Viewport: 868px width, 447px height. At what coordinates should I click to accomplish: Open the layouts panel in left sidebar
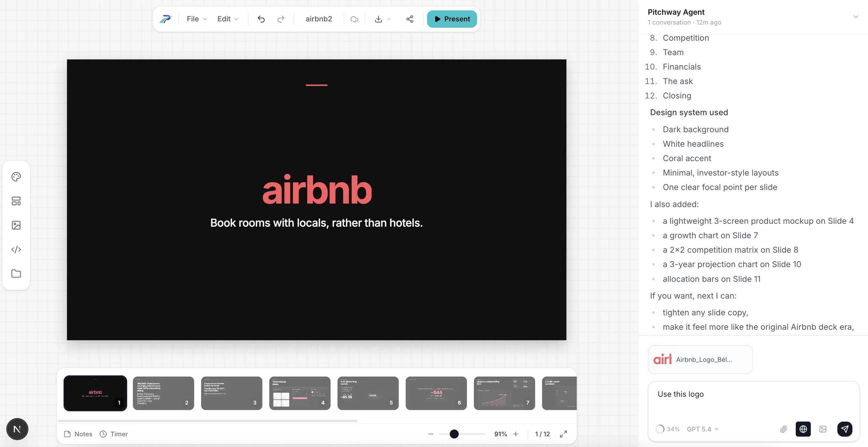tap(16, 201)
